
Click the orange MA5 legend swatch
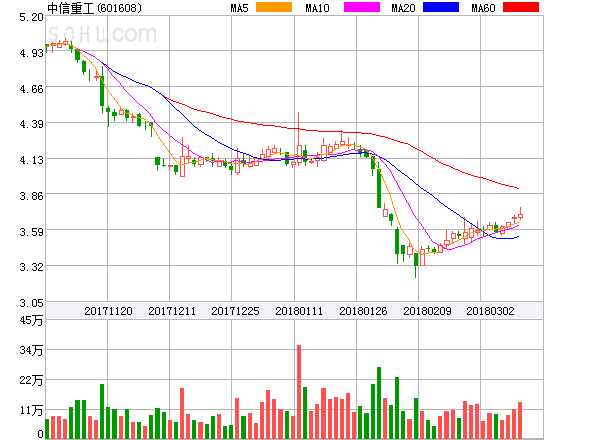[x=274, y=7]
